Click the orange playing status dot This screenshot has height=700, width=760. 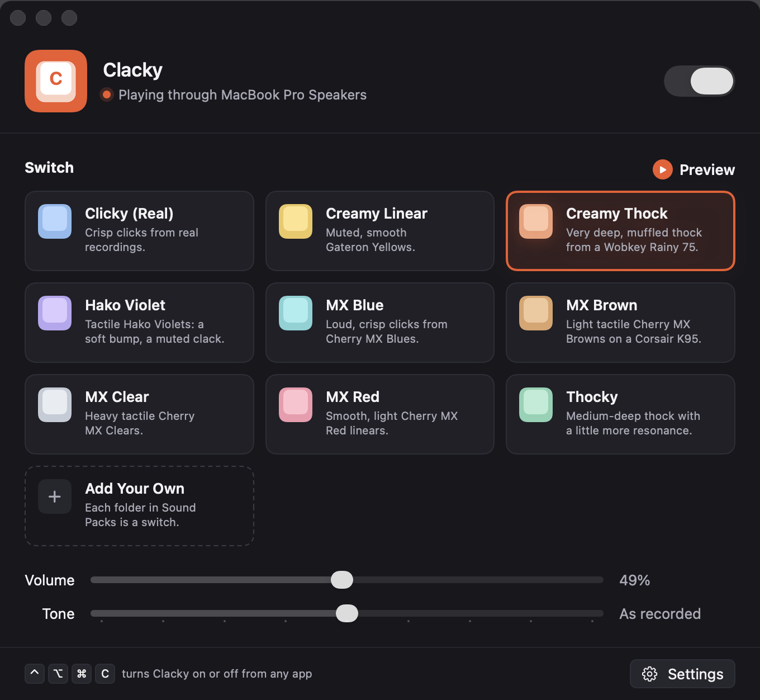tap(107, 94)
